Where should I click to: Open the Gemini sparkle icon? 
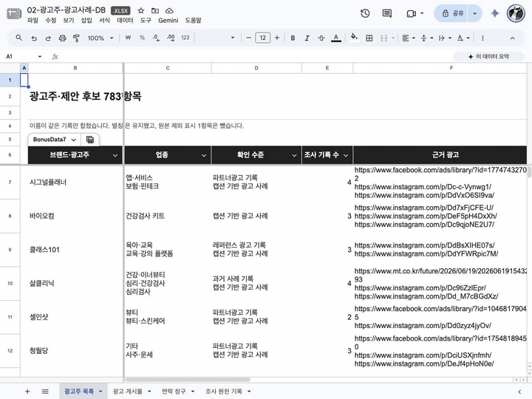tap(494, 13)
